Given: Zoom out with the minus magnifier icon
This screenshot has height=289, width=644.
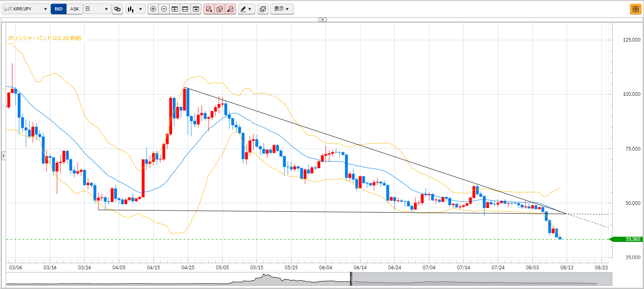Looking at the screenshot, I should (x=164, y=9).
